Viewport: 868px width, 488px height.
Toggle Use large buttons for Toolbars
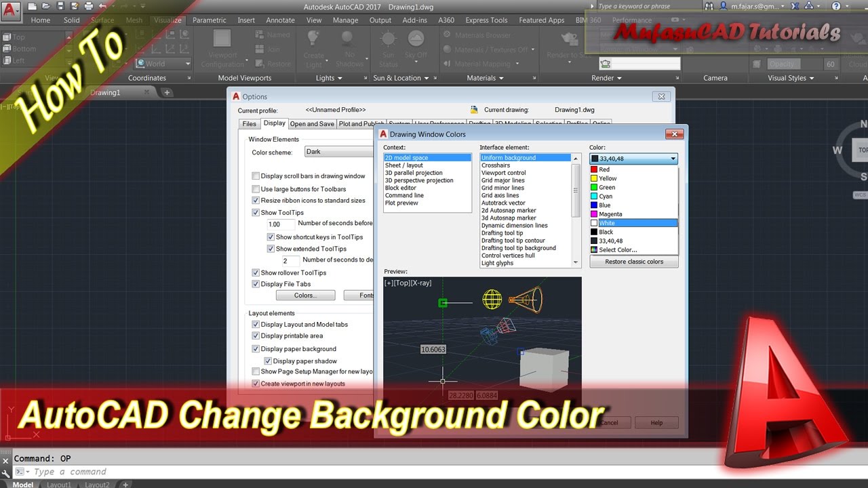click(256, 189)
